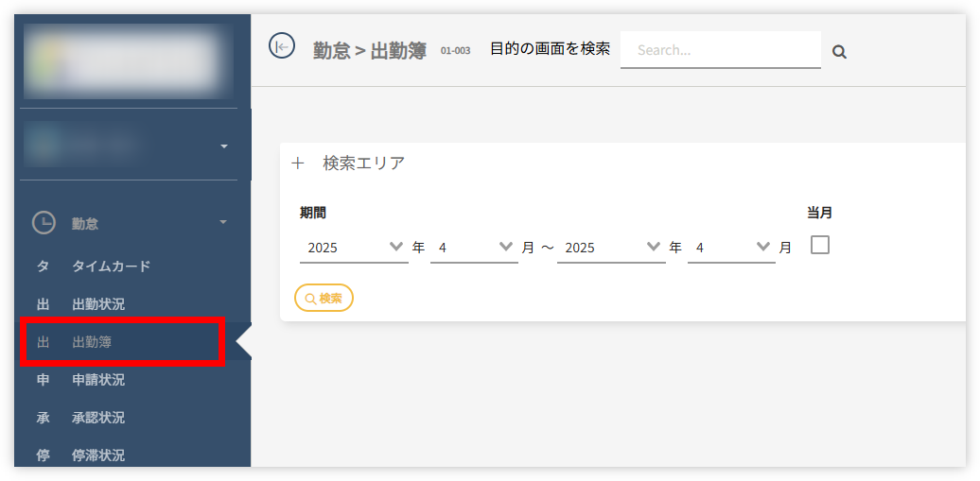
Task: Open the start year dropdown
Action: coord(354,247)
